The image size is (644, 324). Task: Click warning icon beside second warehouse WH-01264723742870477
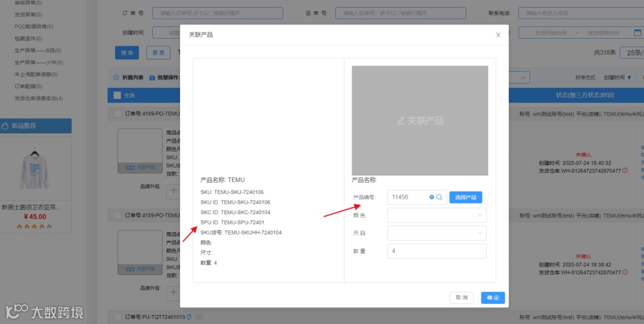(625, 272)
